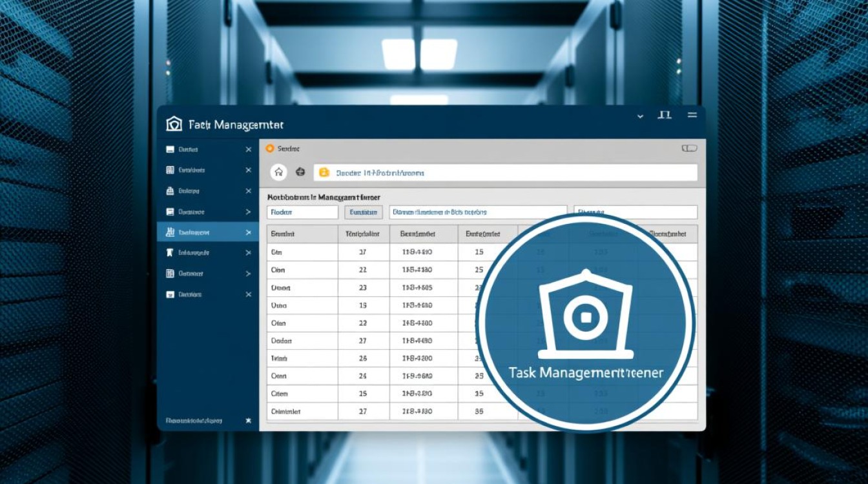This screenshot has width=868, height=484.
Task: Click the icon of the highlighted sidebar item
Action: click(x=170, y=232)
